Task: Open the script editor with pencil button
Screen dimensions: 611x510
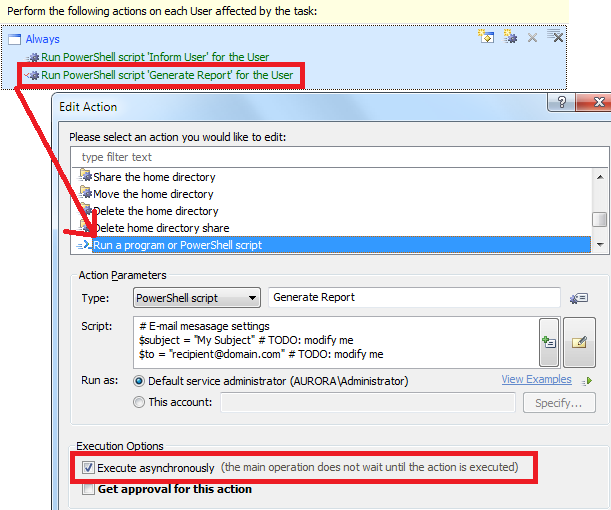Action: coord(579,342)
